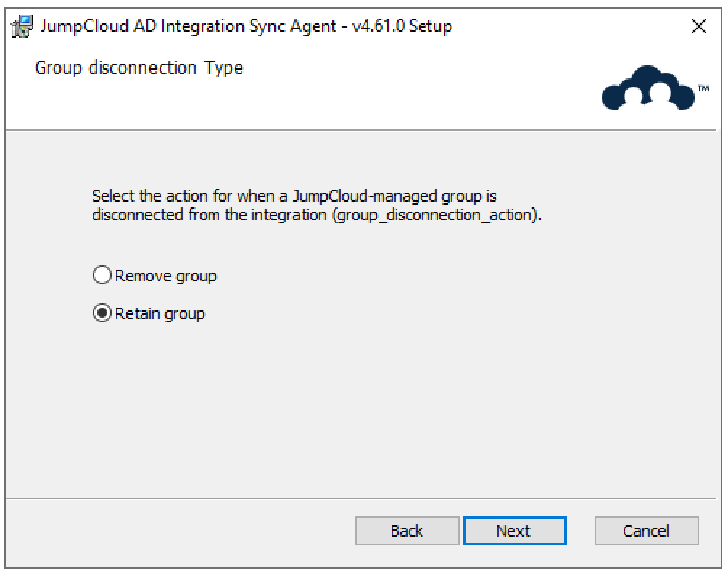Click the "Retain group" label text
This screenshot has width=728, height=573.
(x=160, y=314)
